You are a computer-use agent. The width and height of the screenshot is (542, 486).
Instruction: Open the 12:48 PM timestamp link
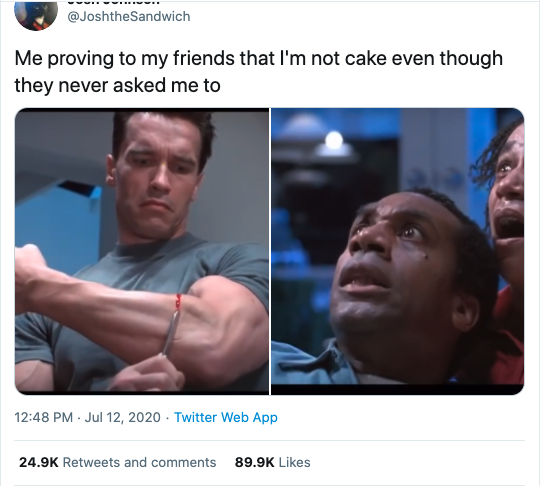[x=44, y=417]
